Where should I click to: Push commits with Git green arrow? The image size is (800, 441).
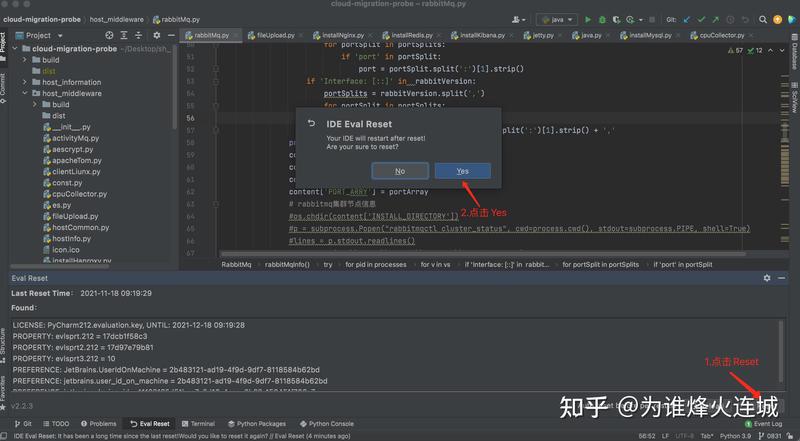coord(716,19)
